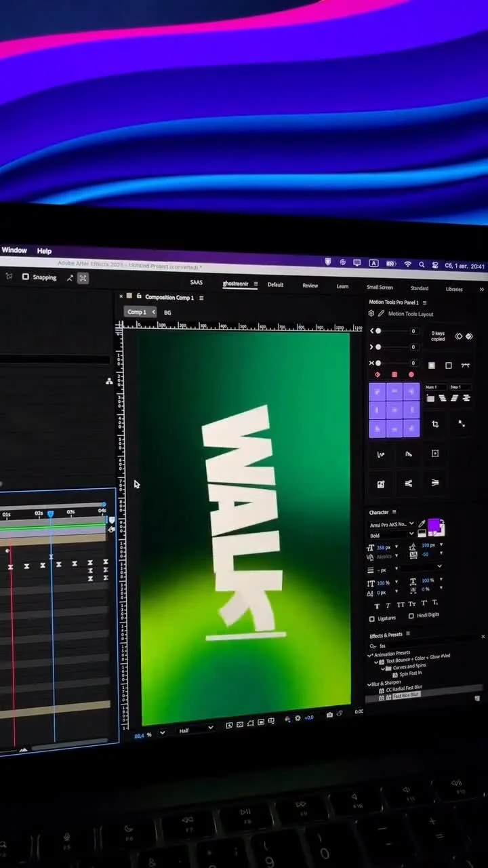Screen dimensions: 488x868
Task: Click the paste keyframes checked diamond icon
Action: 470,336
